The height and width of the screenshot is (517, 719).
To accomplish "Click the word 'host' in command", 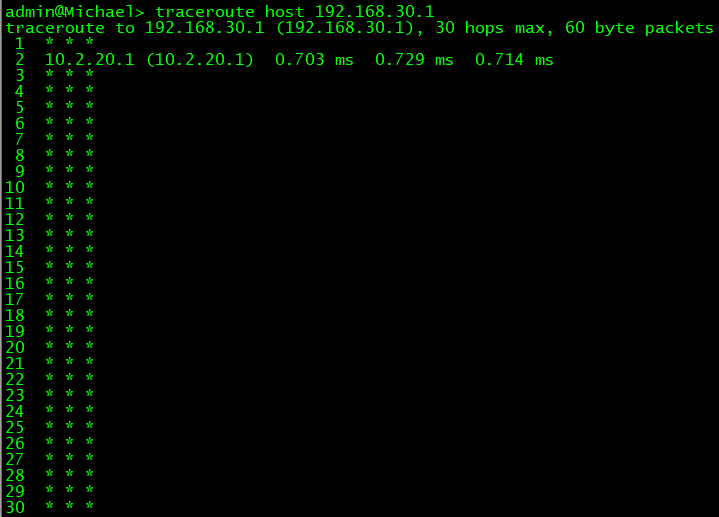I will point(284,11).
